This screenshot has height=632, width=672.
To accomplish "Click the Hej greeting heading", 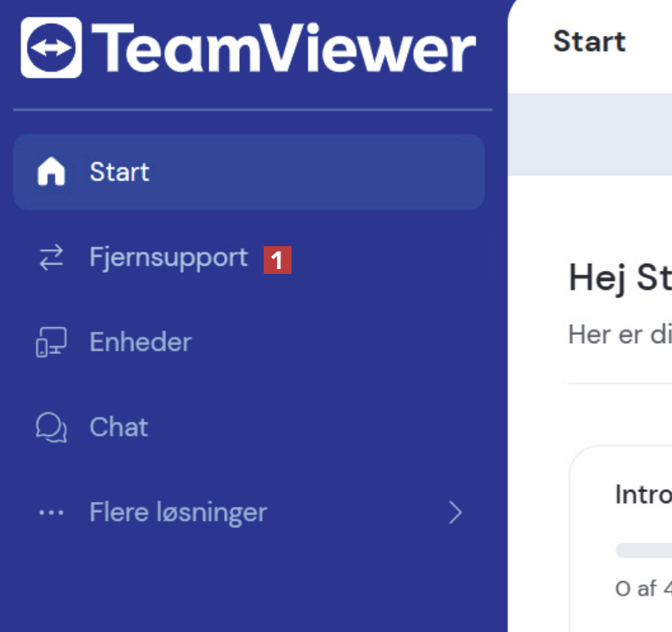I will [620, 279].
